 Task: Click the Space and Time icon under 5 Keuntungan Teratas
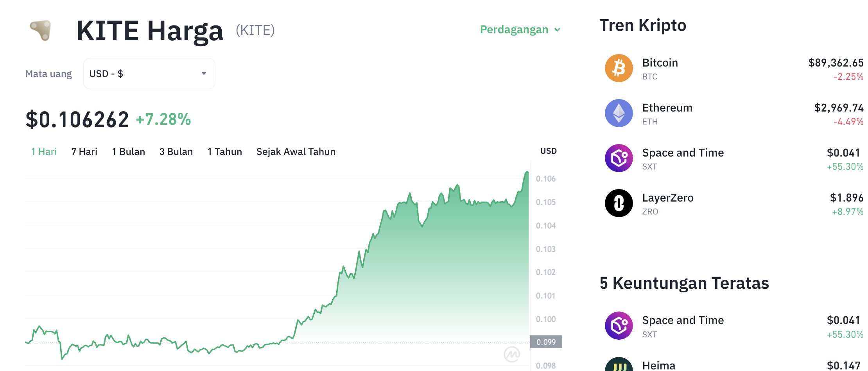(x=619, y=326)
